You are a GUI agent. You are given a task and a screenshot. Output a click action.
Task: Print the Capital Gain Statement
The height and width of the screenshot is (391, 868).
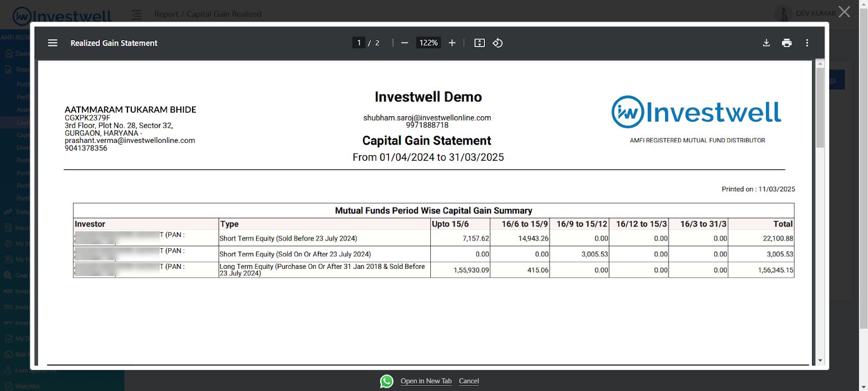pyautogui.click(x=787, y=43)
